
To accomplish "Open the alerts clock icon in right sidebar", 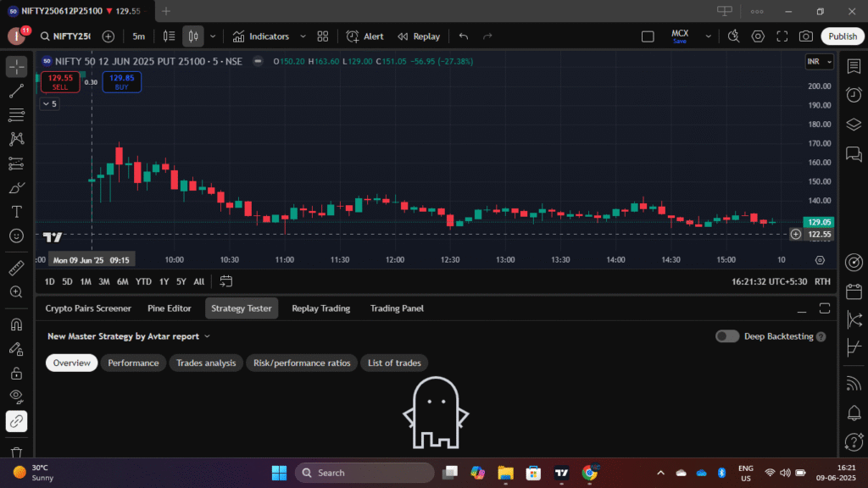I will coord(854,95).
